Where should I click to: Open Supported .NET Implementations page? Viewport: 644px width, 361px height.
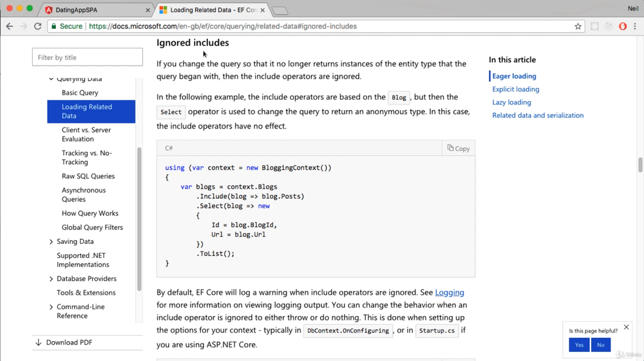[x=83, y=260]
